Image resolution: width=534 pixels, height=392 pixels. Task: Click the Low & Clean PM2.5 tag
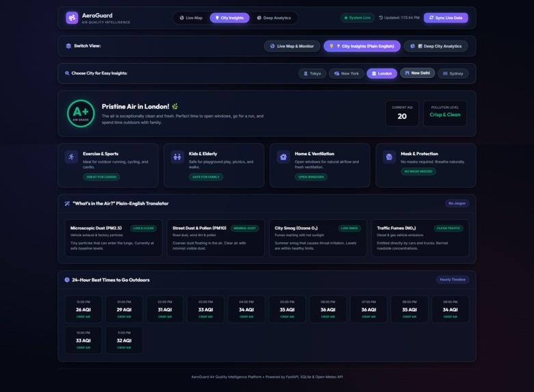point(144,228)
